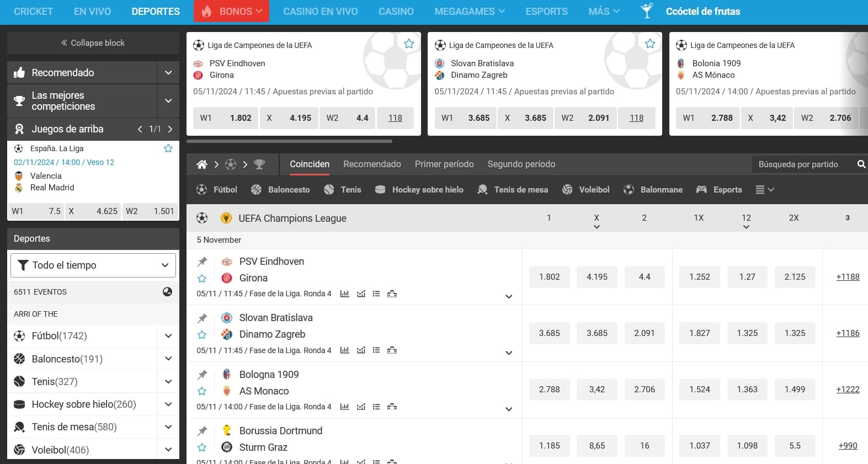This screenshot has height=464, width=868.
Task: Open Casino en Vivo in navigation
Action: click(x=320, y=11)
